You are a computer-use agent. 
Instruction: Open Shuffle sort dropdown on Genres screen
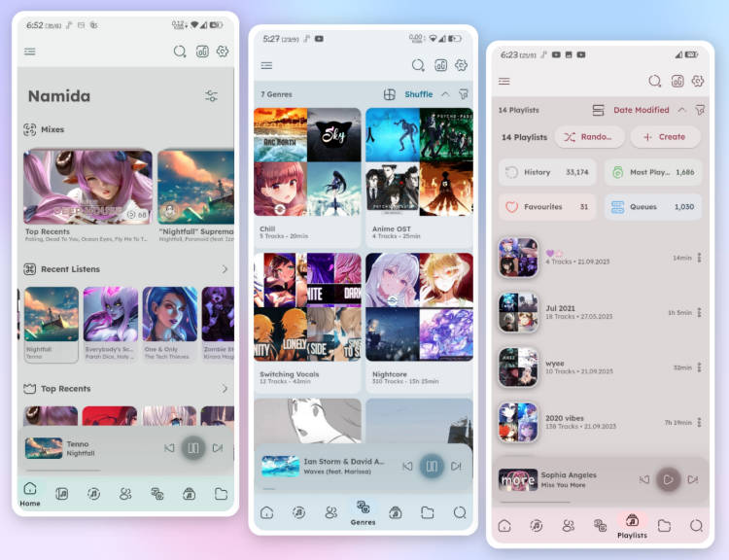pyautogui.click(x=418, y=94)
